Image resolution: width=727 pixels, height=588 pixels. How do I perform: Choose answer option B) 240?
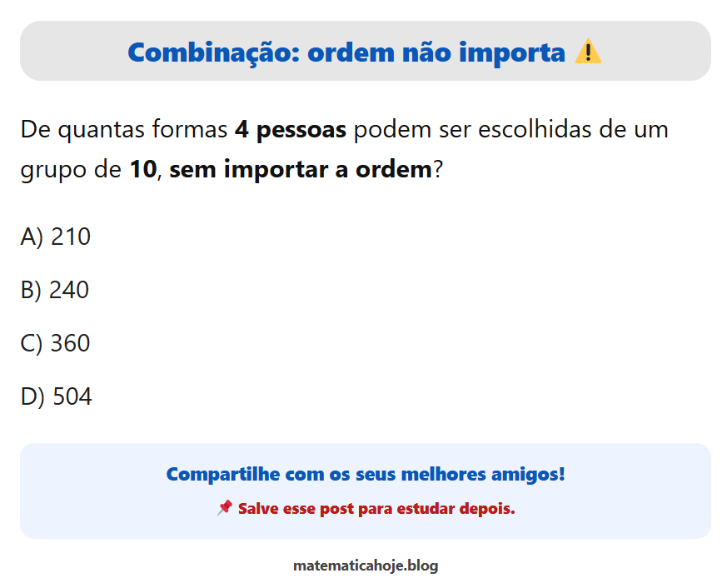click(x=54, y=290)
